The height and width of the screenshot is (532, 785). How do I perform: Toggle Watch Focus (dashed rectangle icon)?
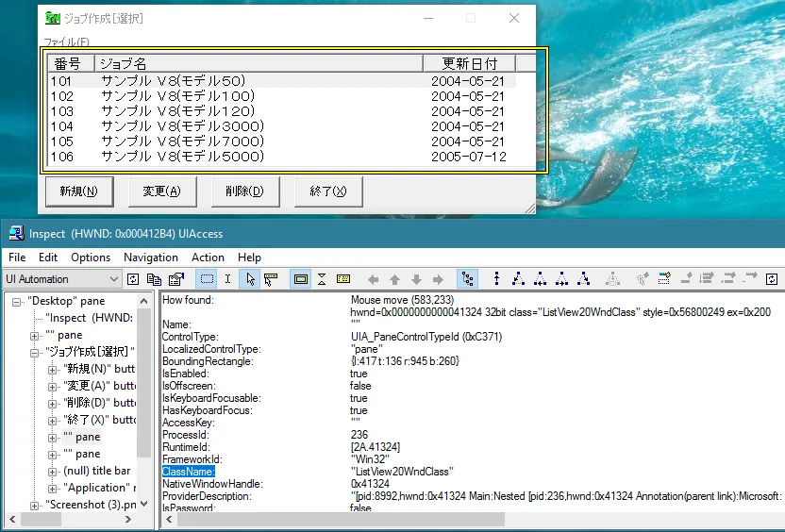click(x=207, y=279)
